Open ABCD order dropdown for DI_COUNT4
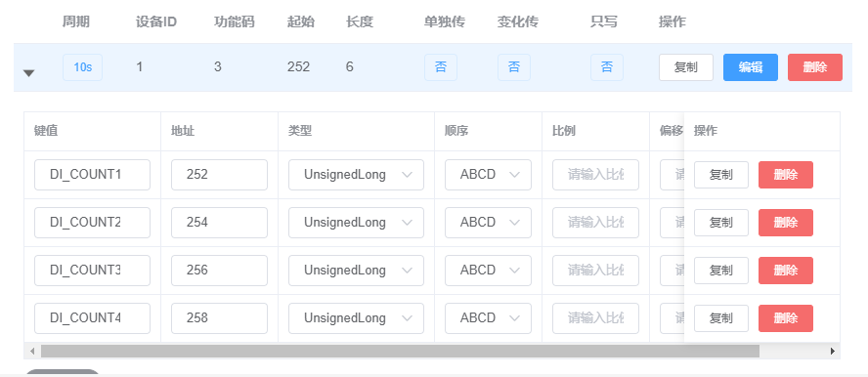Screen dimensions: 868x377 coord(489,318)
